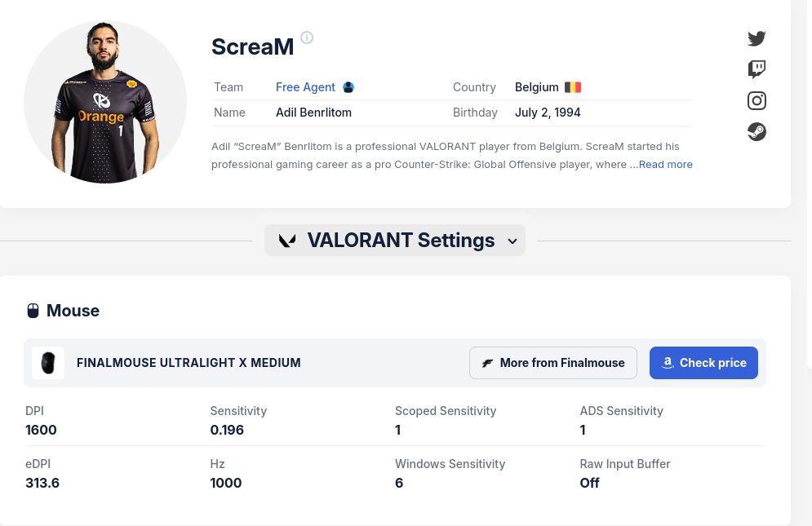Click the Free Agent team icon
812x526 pixels.
(348, 87)
